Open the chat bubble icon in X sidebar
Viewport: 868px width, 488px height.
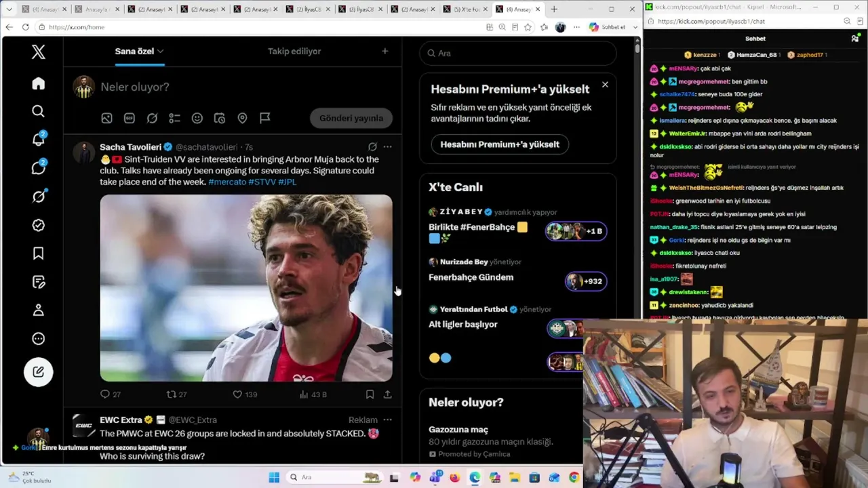[39, 168]
